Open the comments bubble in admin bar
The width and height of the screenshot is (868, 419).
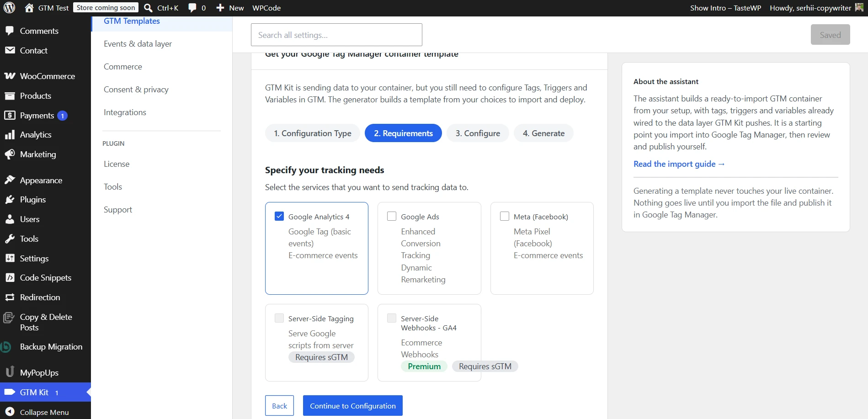[192, 8]
